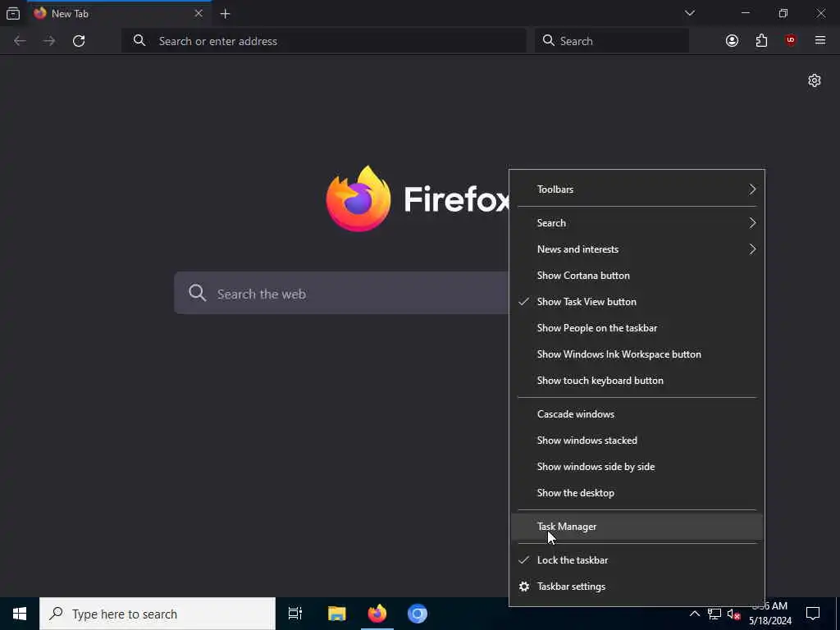
Task: Open new tab page personalize gear
Action: point(815,80)
